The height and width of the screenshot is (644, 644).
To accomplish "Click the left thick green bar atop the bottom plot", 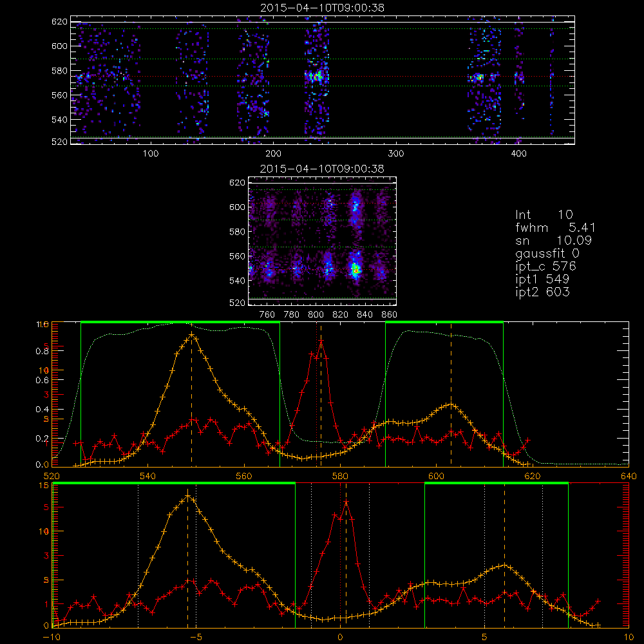I will pos(174,484).
